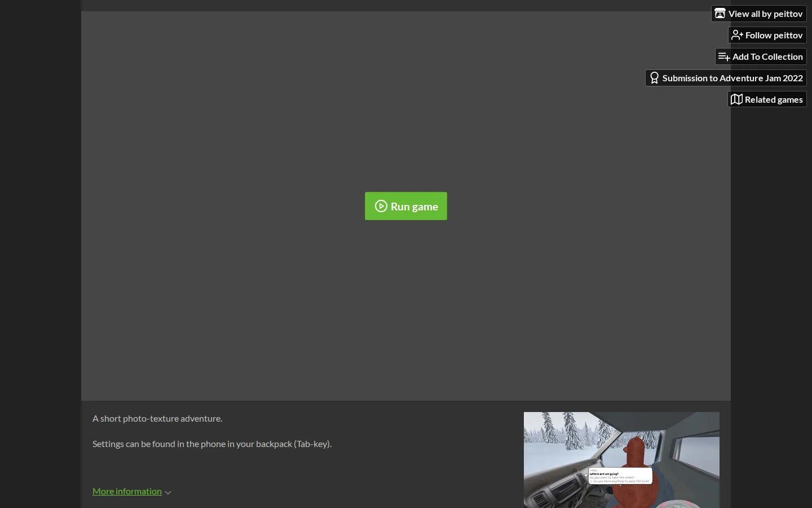Click the itch.io icon beside View all
This screenshot has width=812, height=508.
720,14
